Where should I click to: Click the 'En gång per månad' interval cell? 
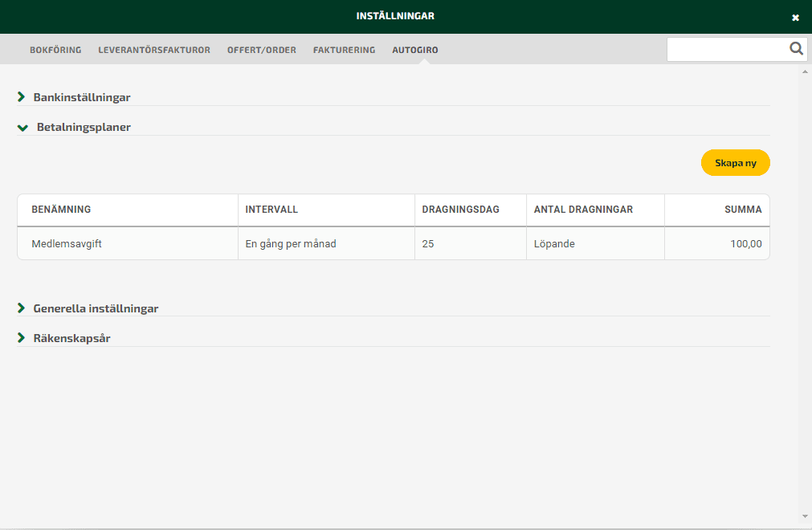click(x=326, y=243)
